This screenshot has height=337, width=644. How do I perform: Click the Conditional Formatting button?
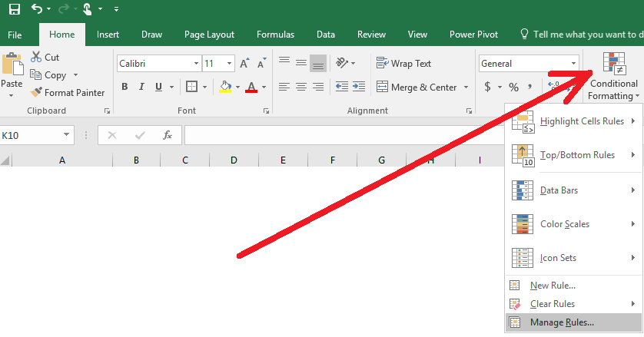point(613,76)
